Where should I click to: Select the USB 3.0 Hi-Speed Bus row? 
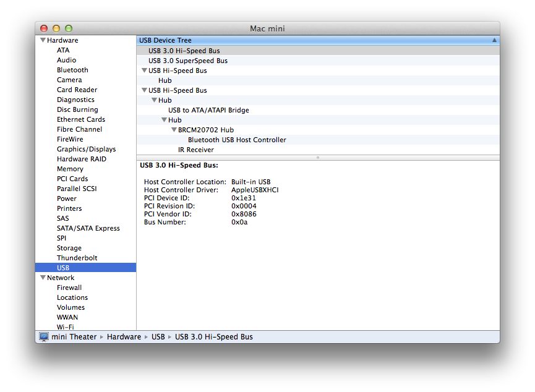pyautogui.click(x=318, y=51)
